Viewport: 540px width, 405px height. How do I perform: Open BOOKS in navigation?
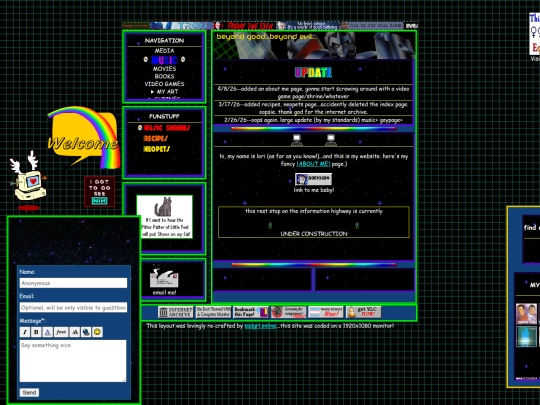coord(164,76)
